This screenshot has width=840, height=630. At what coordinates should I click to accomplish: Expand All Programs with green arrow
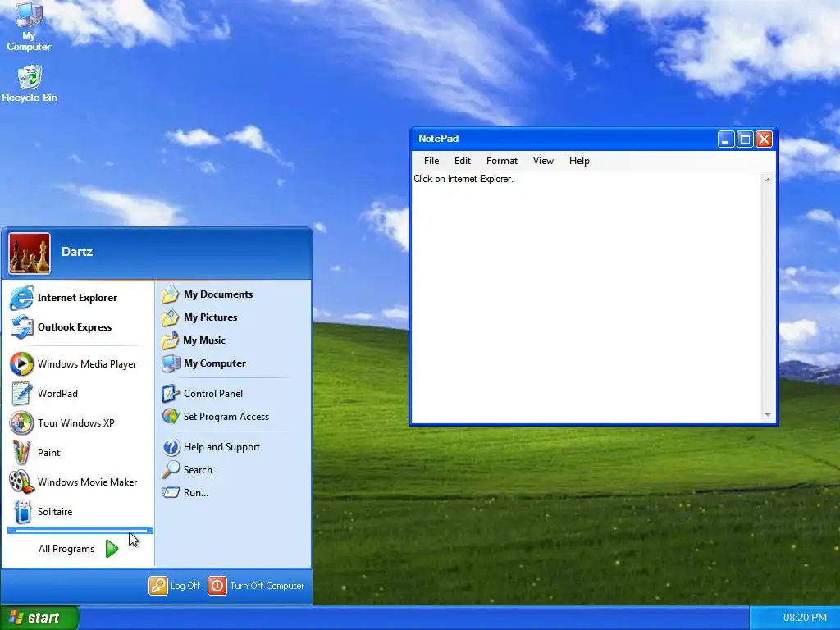[x=112, y=549]
